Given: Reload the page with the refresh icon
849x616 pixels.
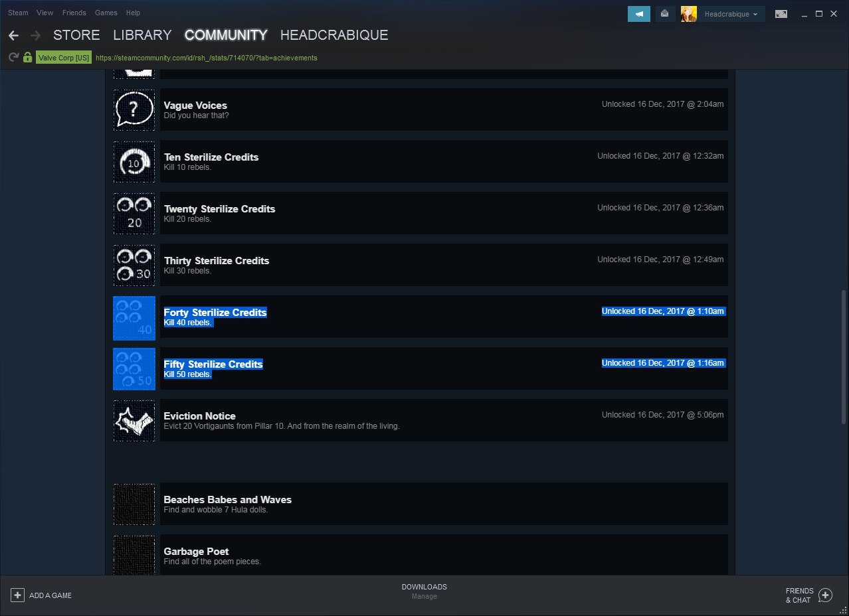Looking at the screenshot, I should [x=13, y=58].
